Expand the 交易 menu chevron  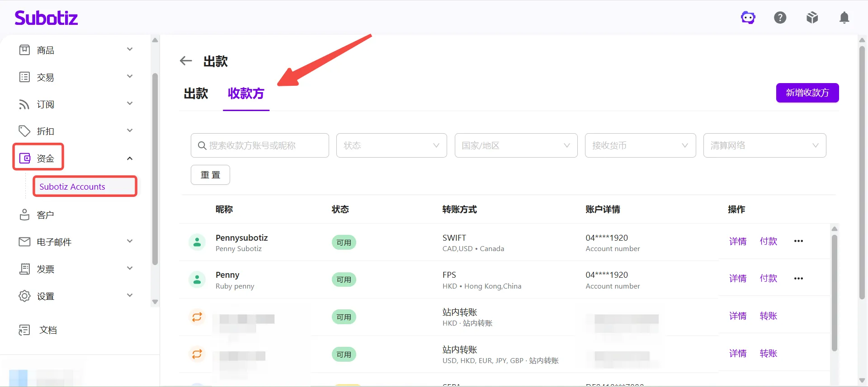[x=130, y=76]
